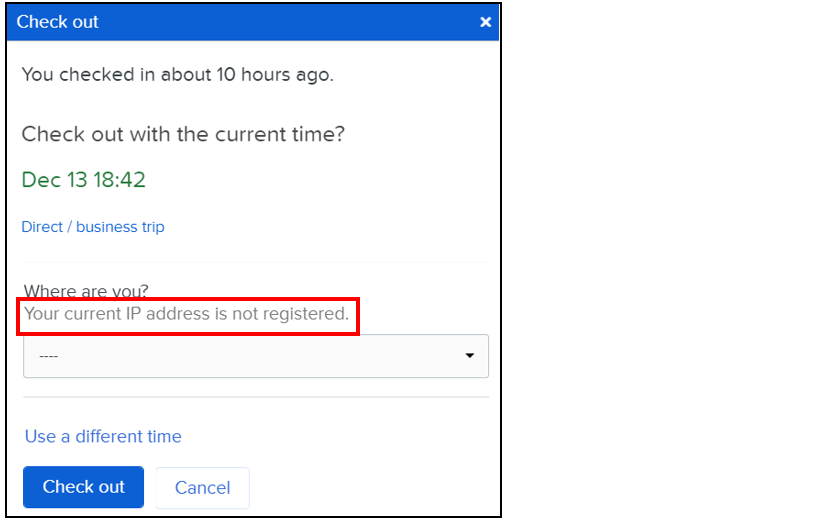The width and height of the screenshot is (818, 519).
Task: Click the business trip part of link
Action: click(x=120, y=227)
